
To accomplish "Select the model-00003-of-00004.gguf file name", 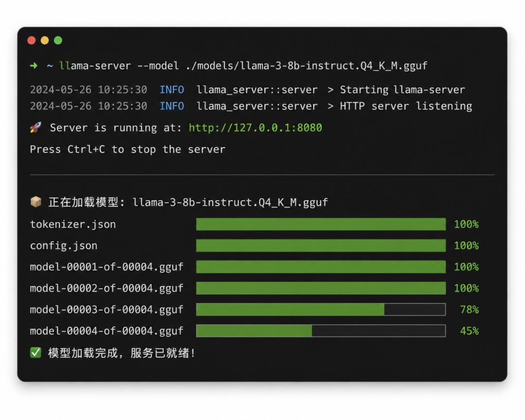I will click(x=106, y=310).
